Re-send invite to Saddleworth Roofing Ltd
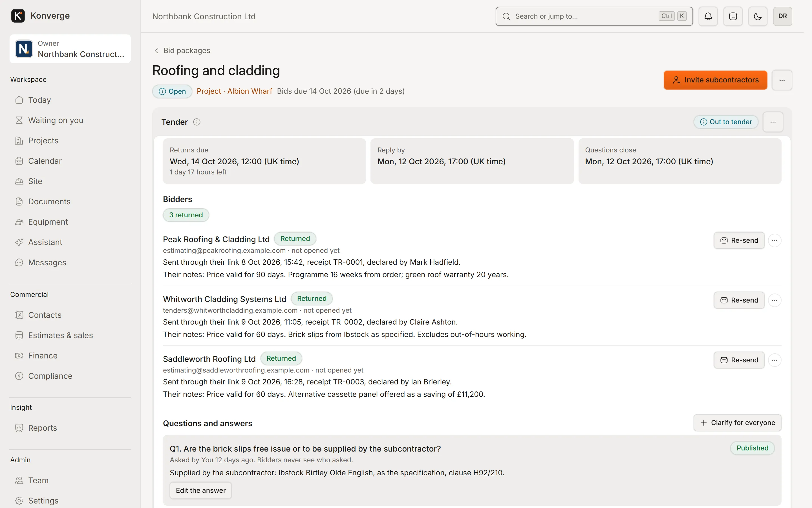 [x=739, y=360]
